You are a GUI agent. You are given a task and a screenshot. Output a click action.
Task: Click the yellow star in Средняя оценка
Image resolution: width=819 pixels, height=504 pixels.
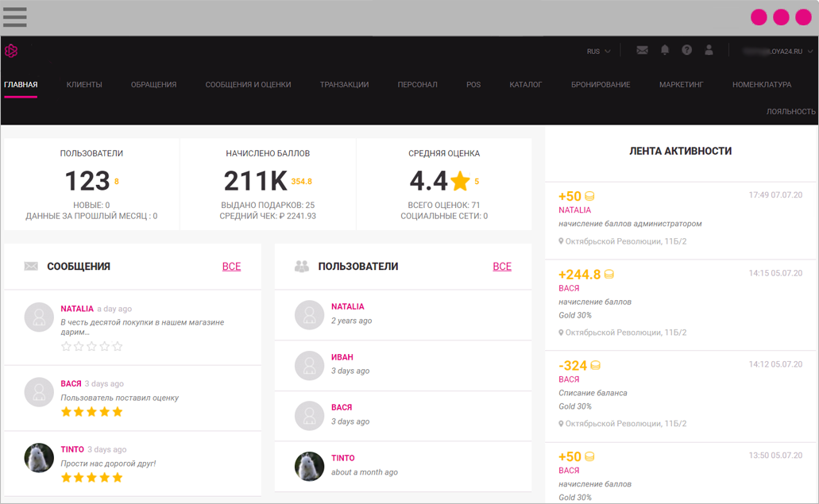[x=460, y=182]
